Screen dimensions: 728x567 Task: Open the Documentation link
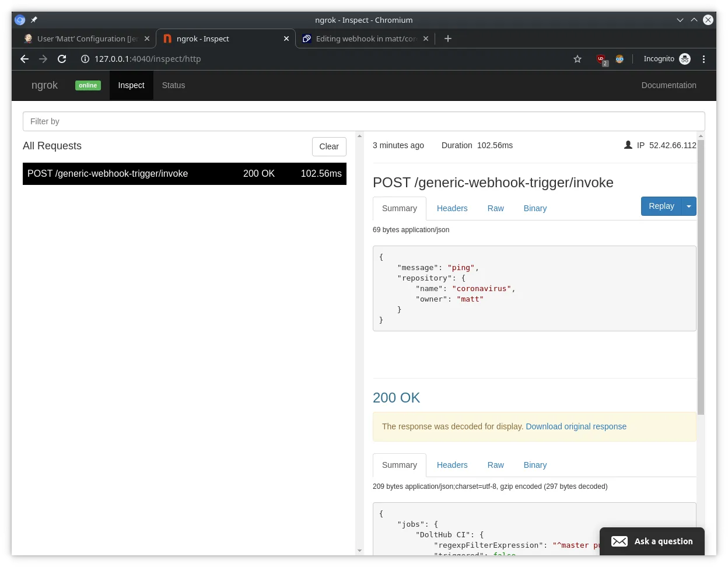click(668, 85)
